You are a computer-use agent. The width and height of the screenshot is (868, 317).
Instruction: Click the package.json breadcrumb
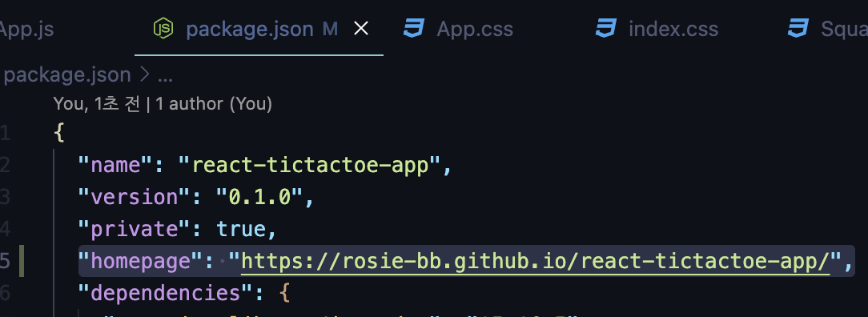point(67,74)
